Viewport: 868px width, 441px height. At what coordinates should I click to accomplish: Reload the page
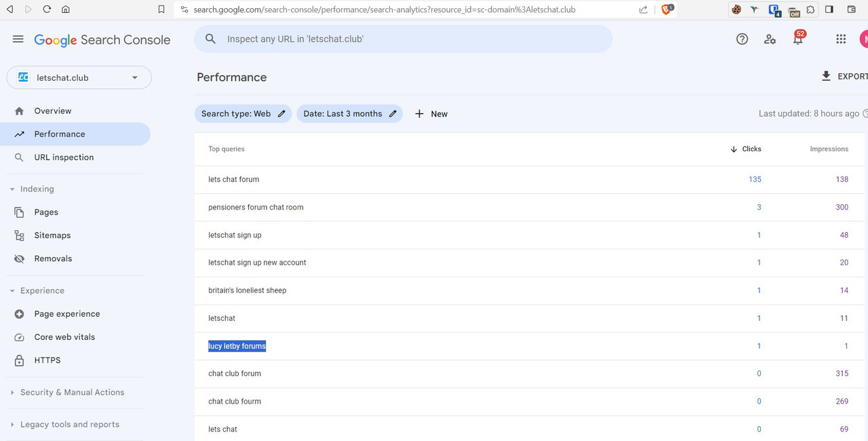pos(47,9)
